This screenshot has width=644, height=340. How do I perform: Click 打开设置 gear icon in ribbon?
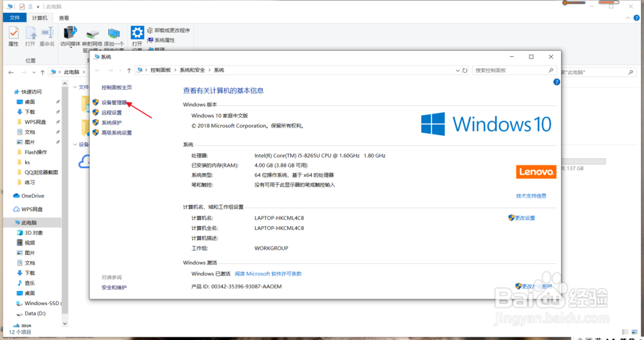tap(137, 38)
